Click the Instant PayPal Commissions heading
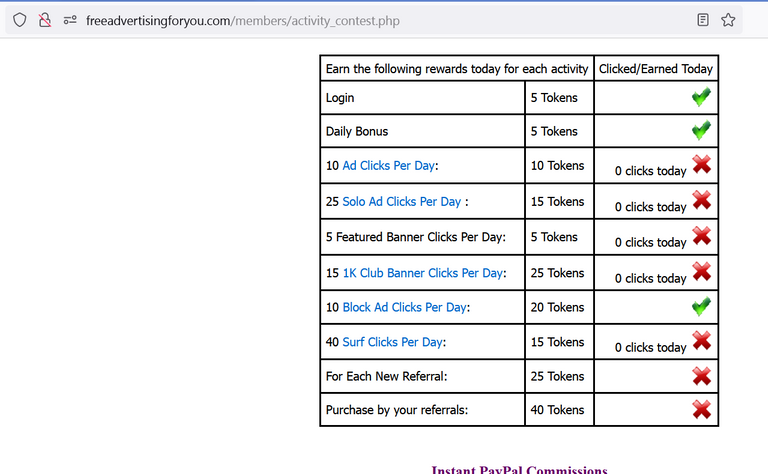Screen dimensions: 768x474 point(519,469)
